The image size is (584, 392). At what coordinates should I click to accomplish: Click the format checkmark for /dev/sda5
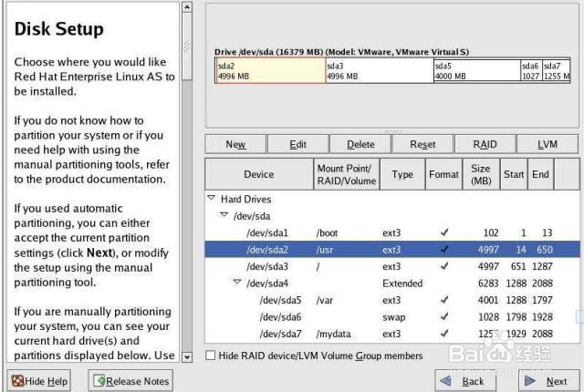(x=444, y=300)
